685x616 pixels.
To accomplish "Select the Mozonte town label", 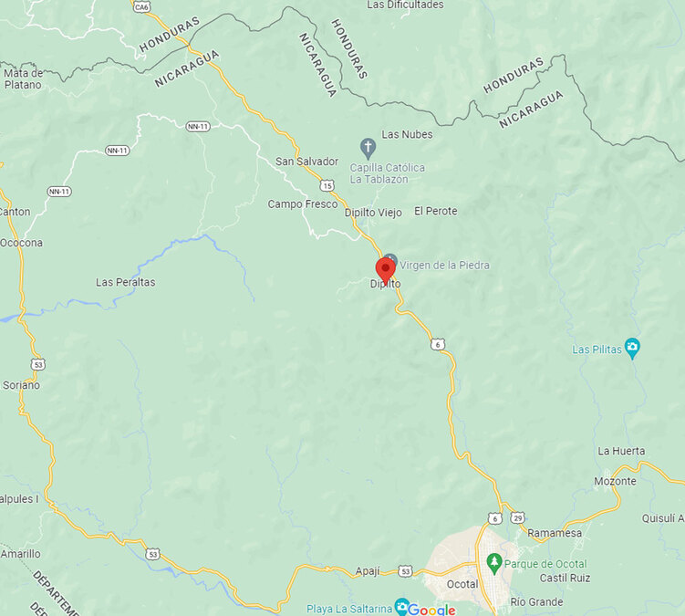I will point(615,481).
